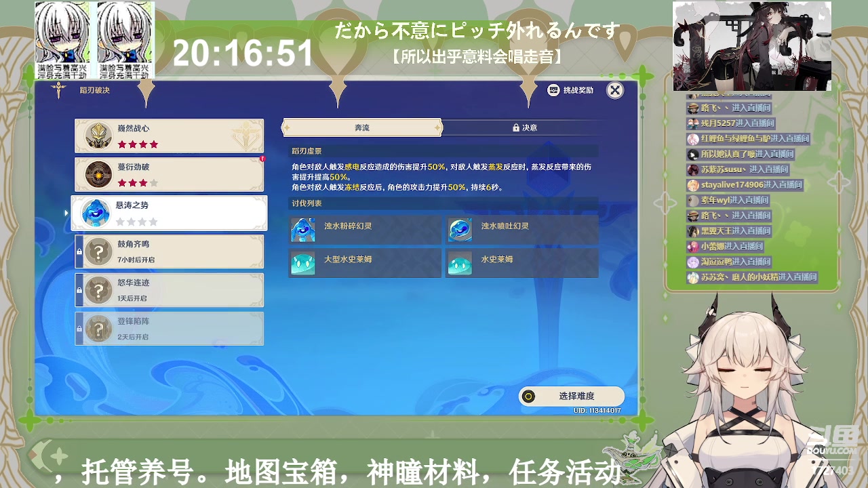868x488 pixels.
Task: Select locked stage 鼓角齐鸣
Action: click(x=169, y=251)
